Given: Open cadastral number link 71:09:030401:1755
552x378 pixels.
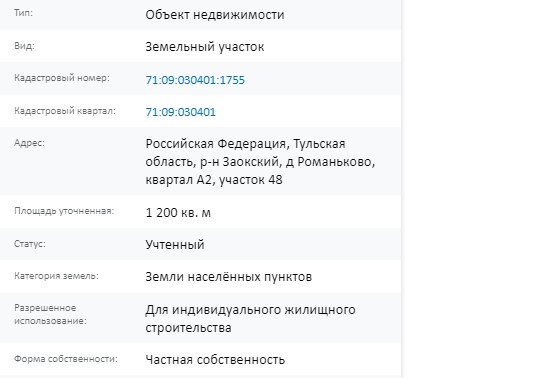Looking at the screenshot, I should tap(195, 80).
